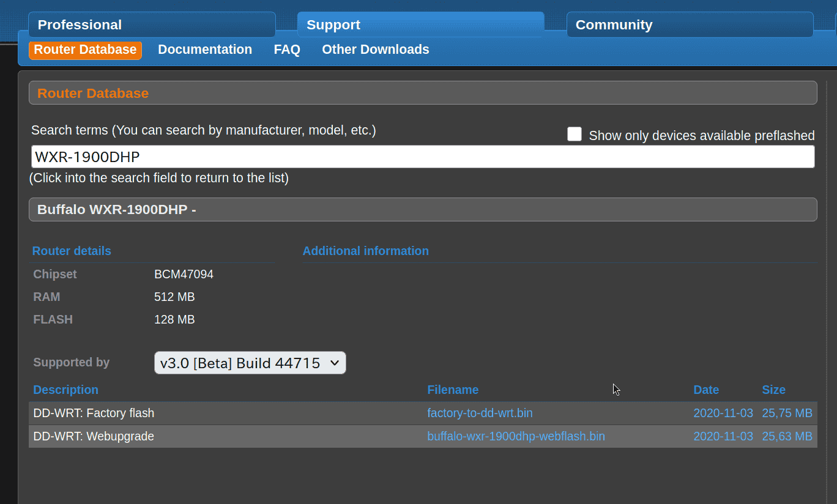
Task: Click the Description column header
Action: tap(65, 390)
